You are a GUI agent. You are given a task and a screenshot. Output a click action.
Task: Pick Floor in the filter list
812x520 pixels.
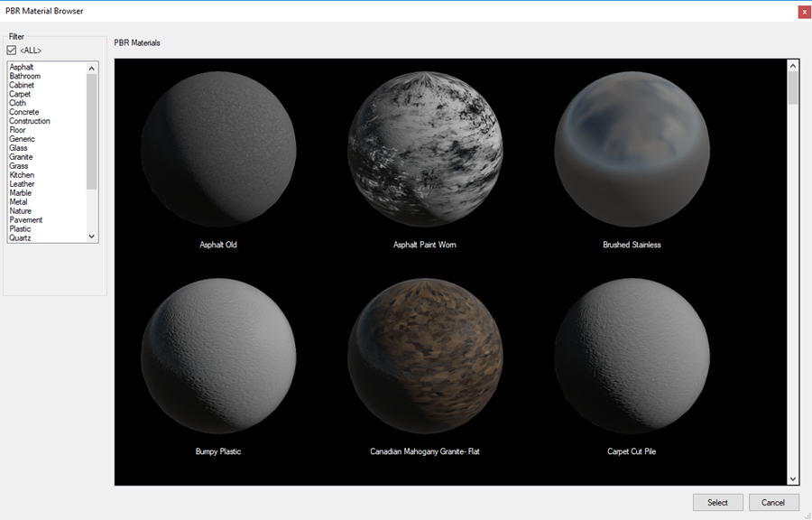[x=17, y=130]
